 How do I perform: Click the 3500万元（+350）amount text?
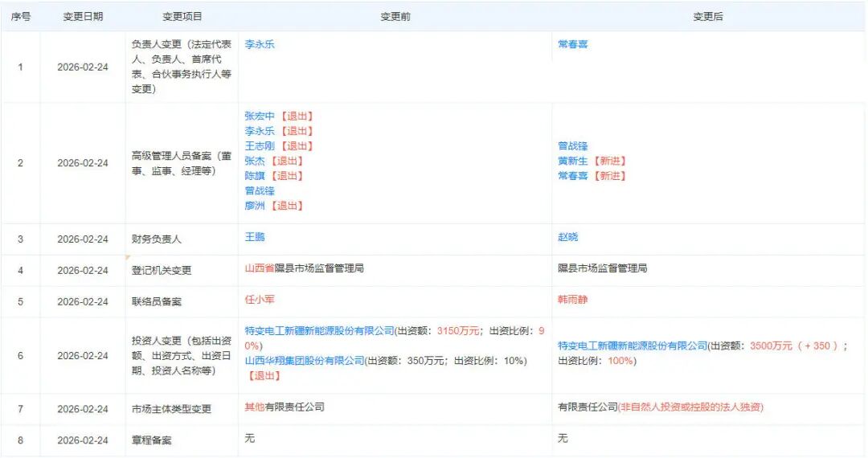pyautogui.click(x=795, y=346)
